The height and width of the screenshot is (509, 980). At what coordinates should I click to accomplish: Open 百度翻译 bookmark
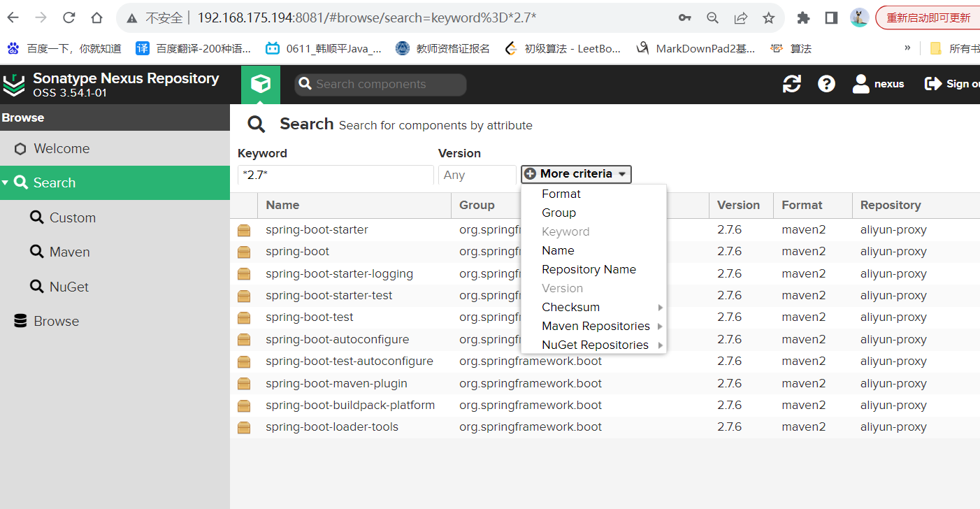coord(194,48)
